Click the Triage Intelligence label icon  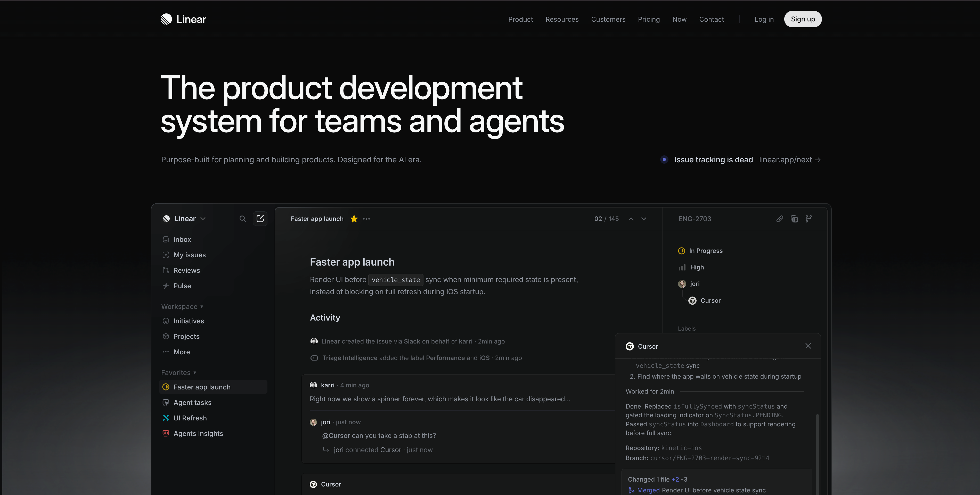314,358
